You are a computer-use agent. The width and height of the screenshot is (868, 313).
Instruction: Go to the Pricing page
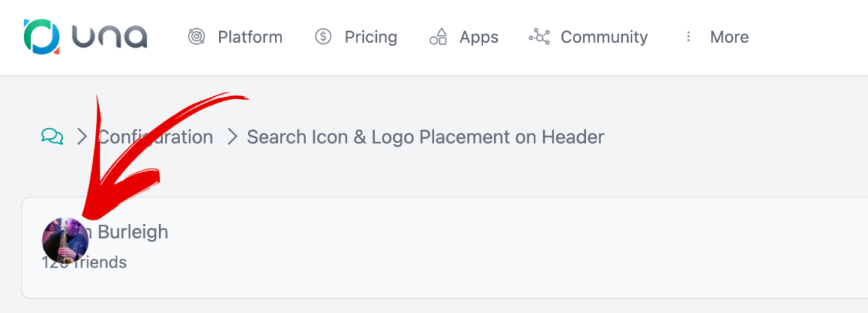[x=371, y=37]
